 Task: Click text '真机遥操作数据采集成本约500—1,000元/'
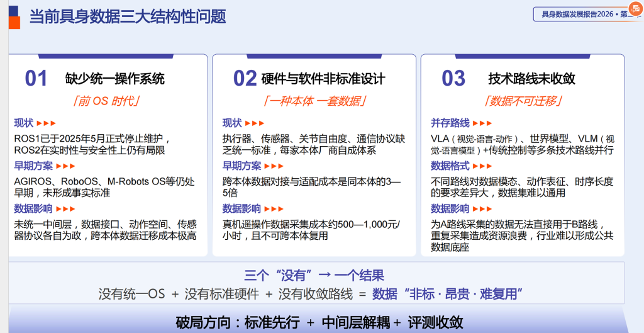311,225
